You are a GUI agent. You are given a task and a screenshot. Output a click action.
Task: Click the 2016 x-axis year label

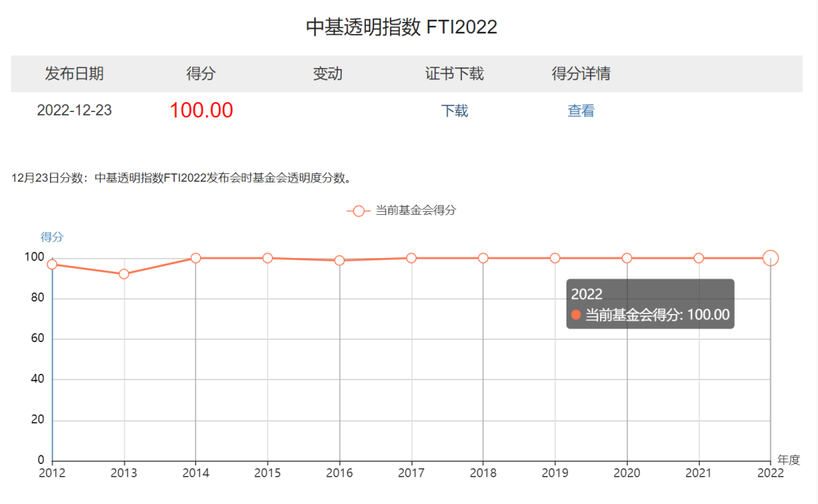339,473
